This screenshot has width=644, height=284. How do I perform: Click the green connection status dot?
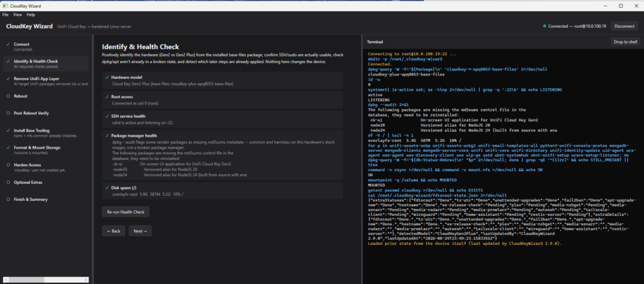(x=545, y=26)
